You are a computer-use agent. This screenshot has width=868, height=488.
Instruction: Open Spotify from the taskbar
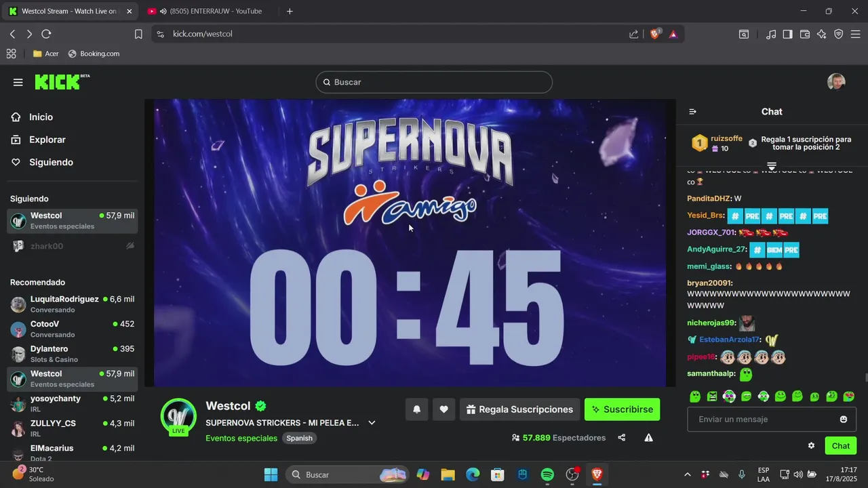pyautogui.click(x=547, y=474)
